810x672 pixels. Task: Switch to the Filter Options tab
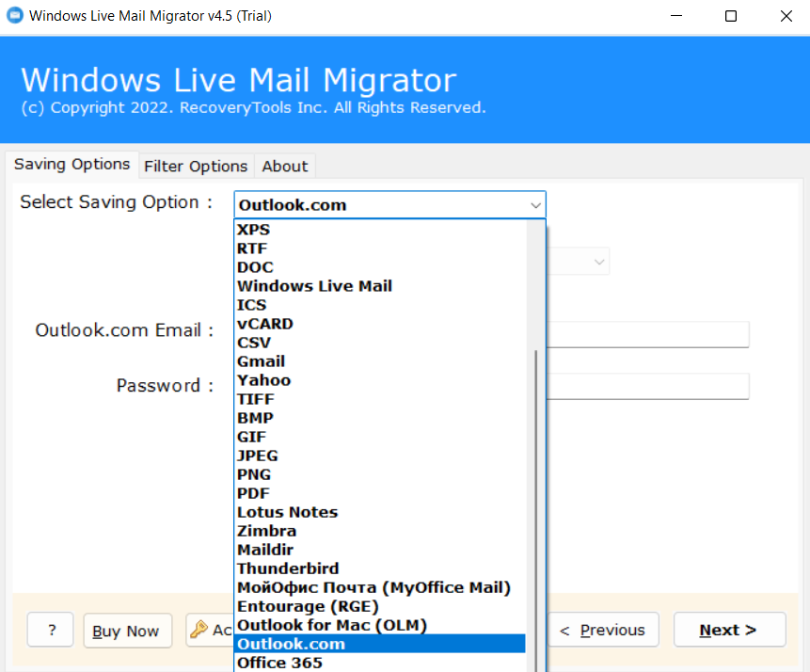[196, 167]
